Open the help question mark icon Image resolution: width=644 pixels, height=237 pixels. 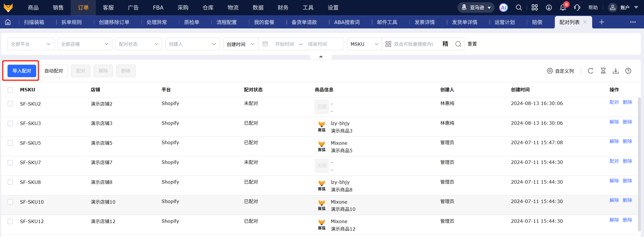[628, 71]
